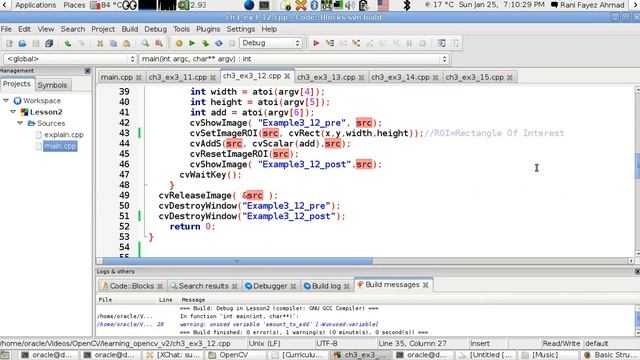Open the File menu
Viewport: 640px width, 360px height.
point(6,29)
